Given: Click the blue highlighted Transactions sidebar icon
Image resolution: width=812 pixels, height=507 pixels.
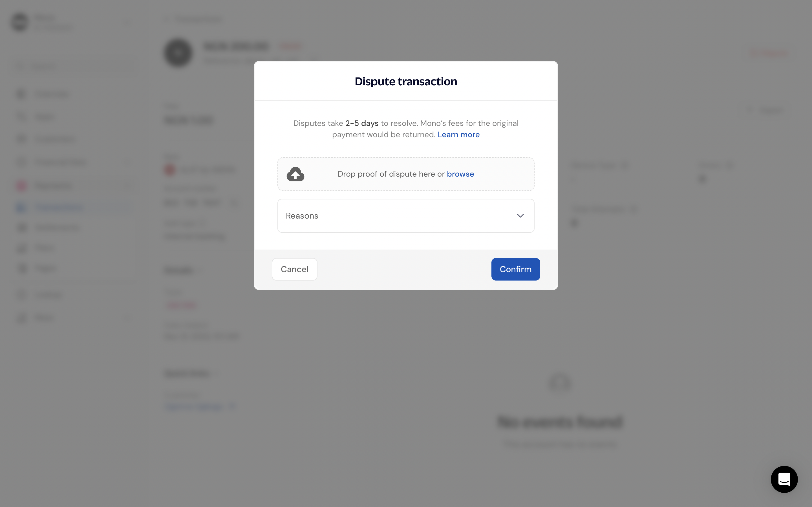Looking at the screenshot, I should [21, 208].
